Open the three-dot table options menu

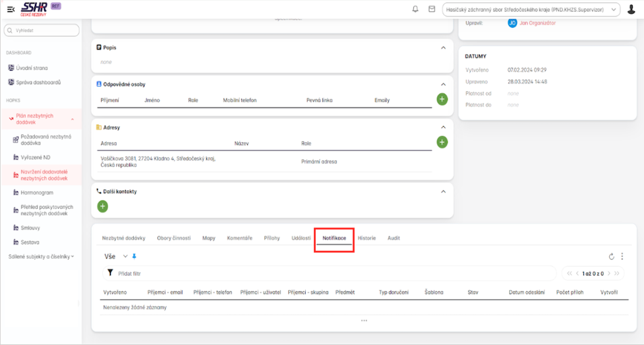622,257
